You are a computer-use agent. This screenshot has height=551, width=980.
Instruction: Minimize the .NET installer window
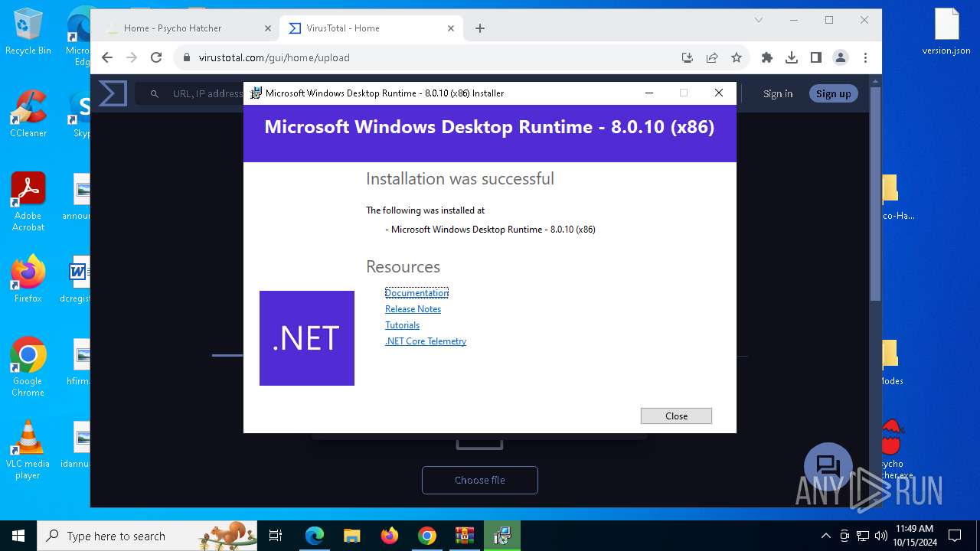pyautogui.click(x=649, y=93)
